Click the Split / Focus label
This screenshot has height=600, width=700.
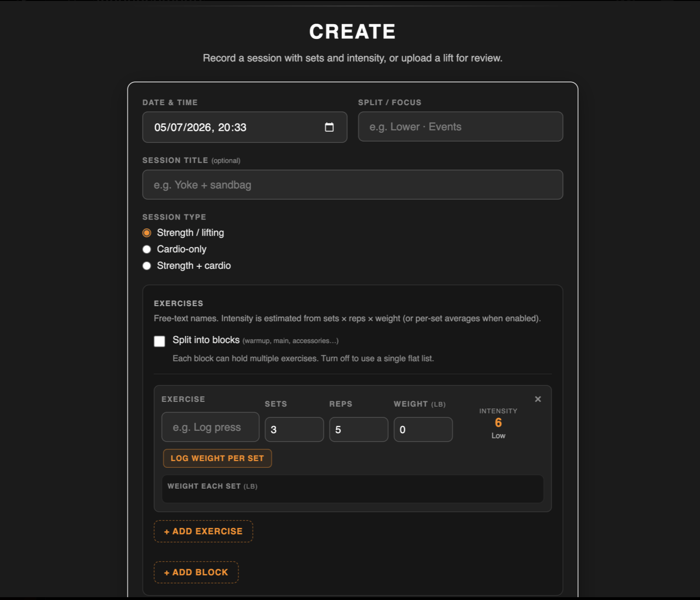pyautogui.click(x=390, y=102)
